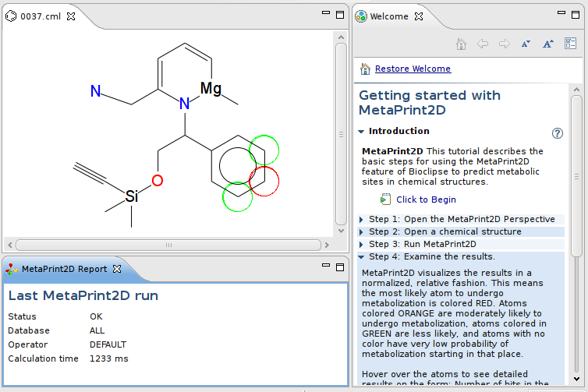Click the red circled atom on benzene ring
The width and height of the screenshot is (588, 392).
pos(264,181)
